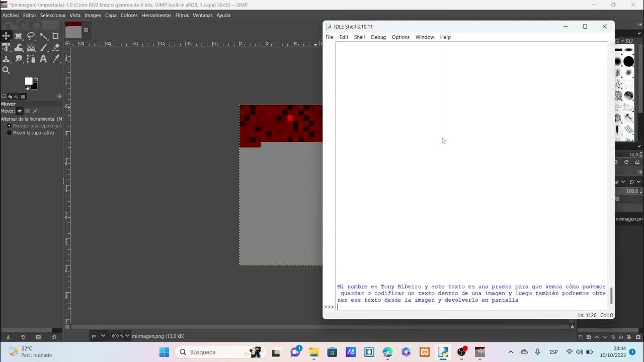This screenshot has width=644, height=362.
Task: Open the Editar menu in GIMP
Action: coord(30,15)
